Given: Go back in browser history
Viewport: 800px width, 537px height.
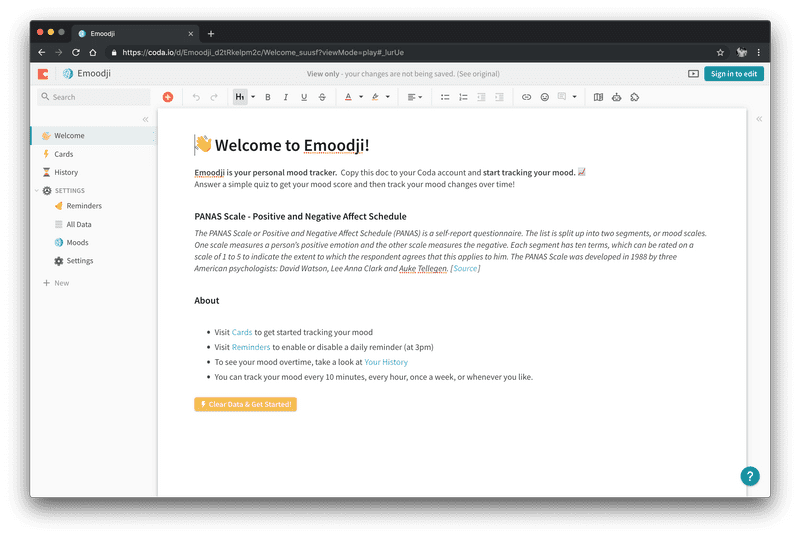Looking at the screenshot, I should click(42, 52).
